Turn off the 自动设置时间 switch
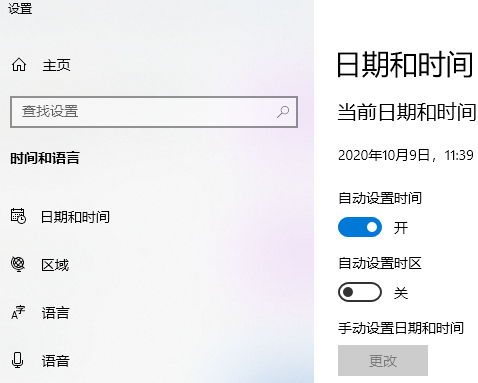 [x=360, y=227]
